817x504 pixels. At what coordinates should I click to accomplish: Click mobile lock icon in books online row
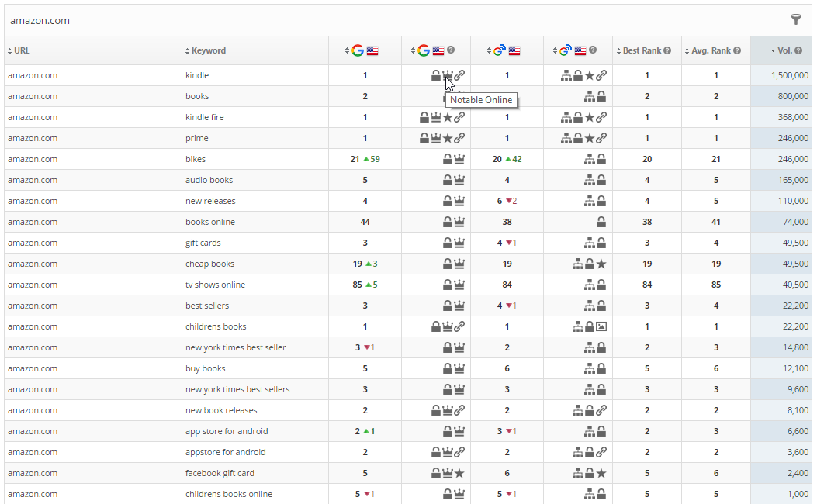click(x=601, y=222)
